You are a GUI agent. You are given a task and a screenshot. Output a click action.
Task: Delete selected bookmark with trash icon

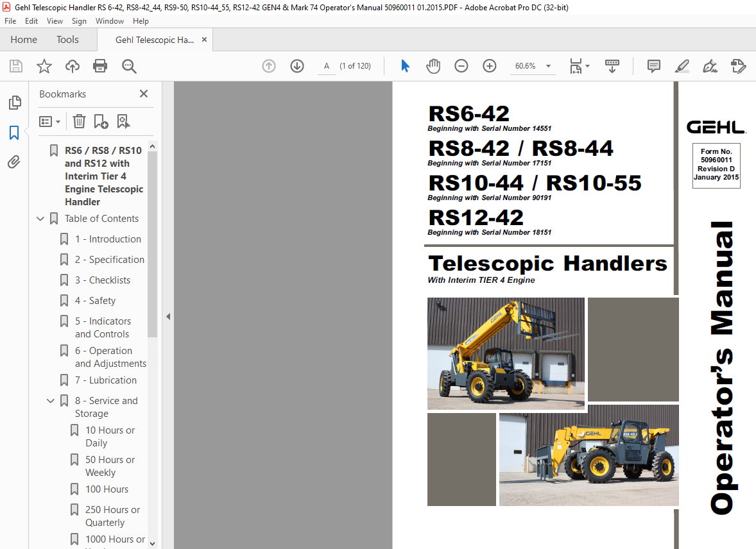[x=79, y=121]
